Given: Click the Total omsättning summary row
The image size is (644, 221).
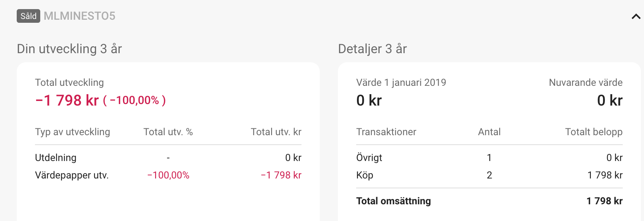Looking at the screenshot, I should 489,201.
